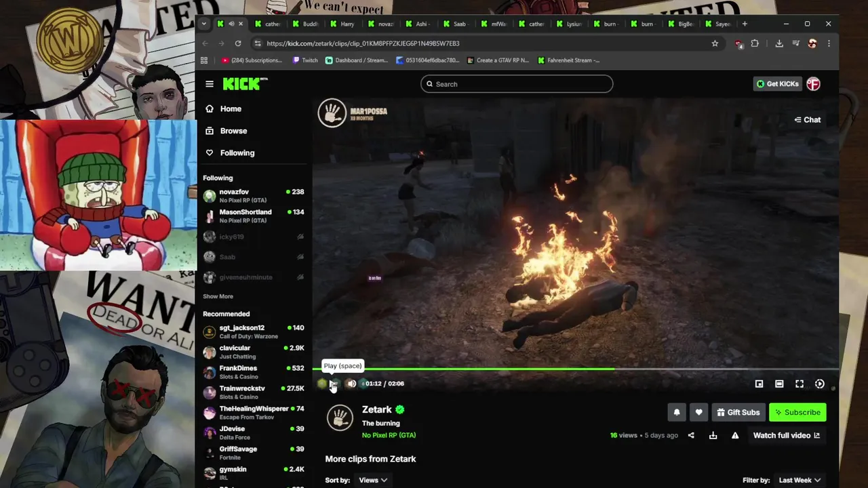
Task: Open the Filter by Last Week dropdown
Action: [x=800, y=480]
